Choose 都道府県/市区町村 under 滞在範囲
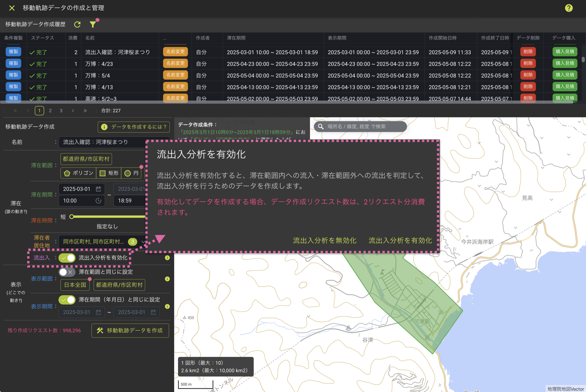The height and width of the screenshot is (392, 586). [x=86, y=159]
